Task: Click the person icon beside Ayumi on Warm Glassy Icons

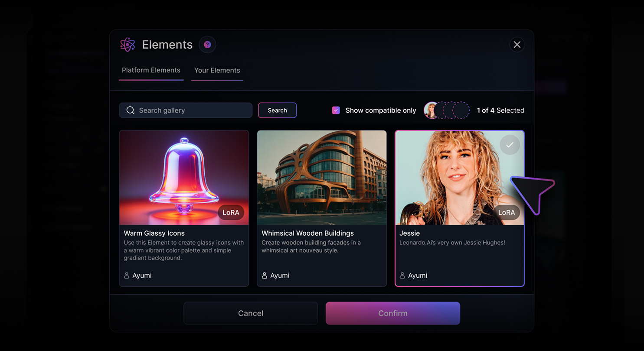Action: point(127,275)
